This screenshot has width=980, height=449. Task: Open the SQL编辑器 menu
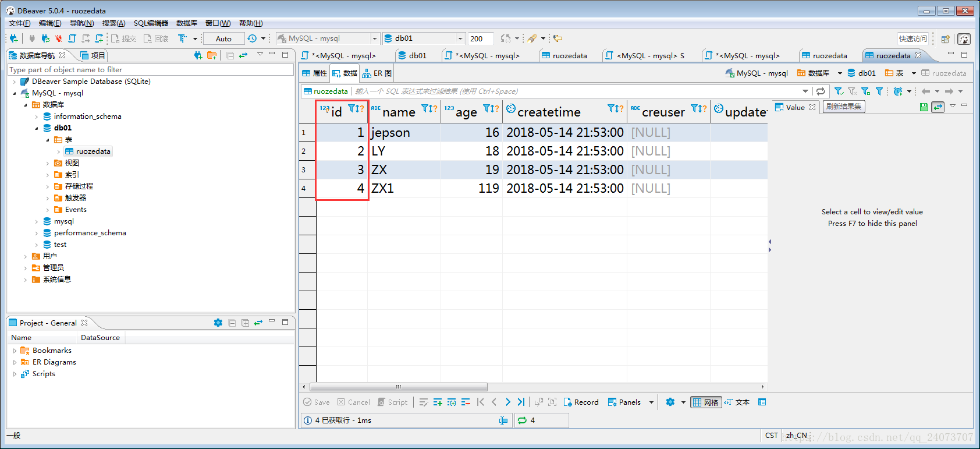point(151,23)
